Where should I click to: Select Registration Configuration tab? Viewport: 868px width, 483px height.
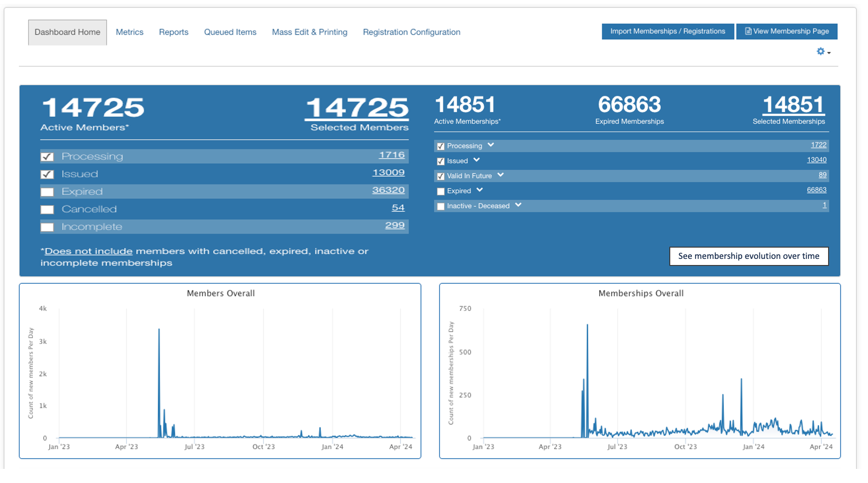click(411, 32)
